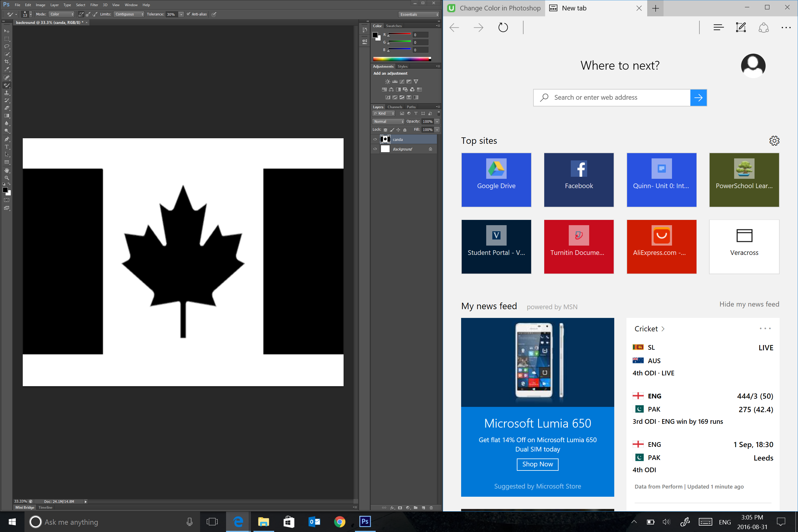Open the Normal blend mode dropdown
The height and width of the screenshot is (532, 798).
(x=388, y=121)
